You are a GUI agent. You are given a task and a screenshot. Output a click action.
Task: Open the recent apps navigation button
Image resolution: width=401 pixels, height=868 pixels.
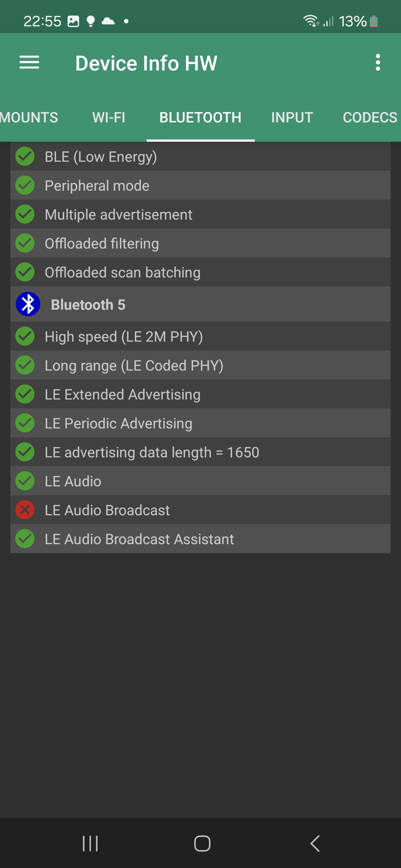click(x=90, y=844)
